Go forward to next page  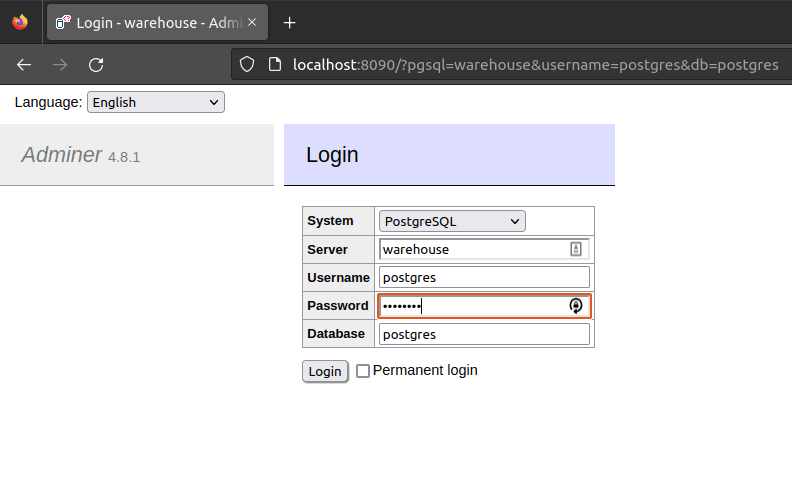click(60, 65)
